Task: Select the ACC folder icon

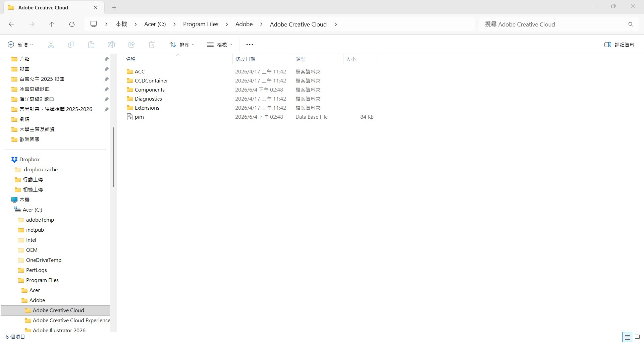Action: [130, 71]
